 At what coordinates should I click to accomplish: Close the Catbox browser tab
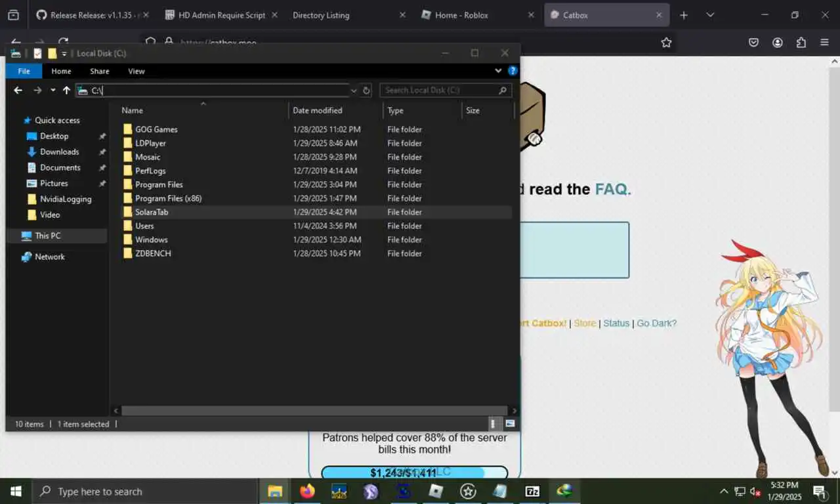click(659, 15)
